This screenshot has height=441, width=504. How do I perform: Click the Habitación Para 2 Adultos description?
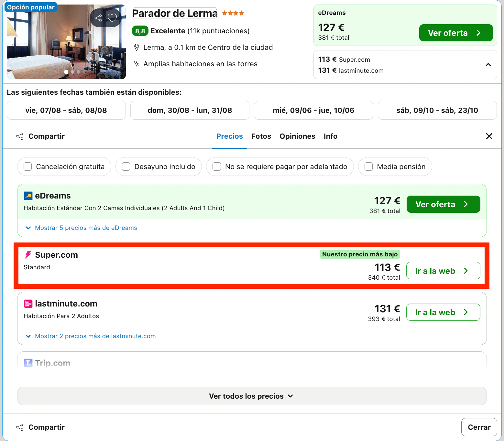(61, 316)
